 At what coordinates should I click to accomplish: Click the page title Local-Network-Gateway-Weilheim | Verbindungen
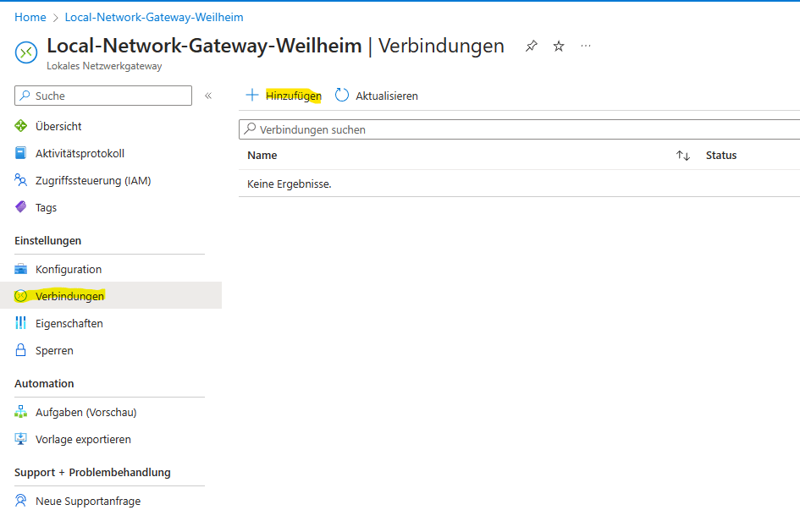click(275, 46)
